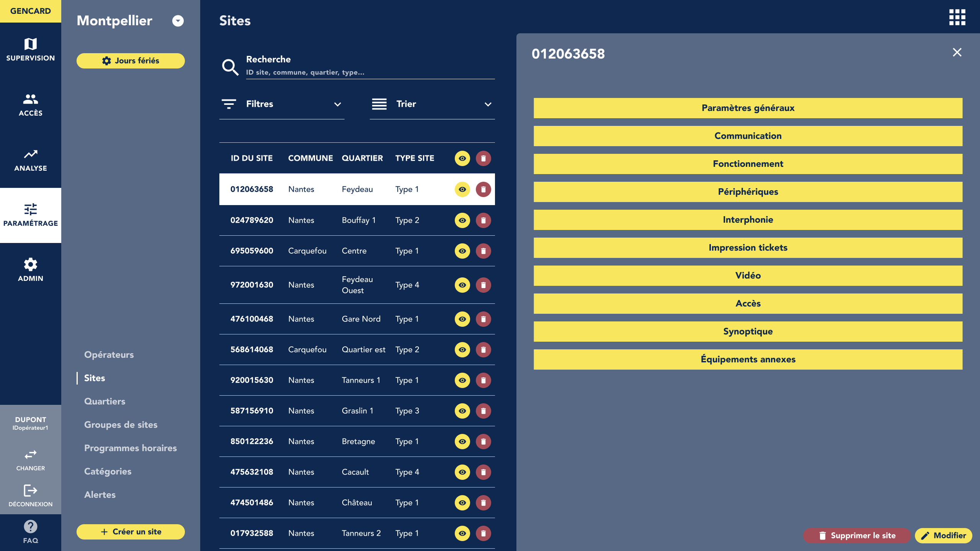Click the SUPERVISION navigation icon
The width and height of the screenshot is (980, 551).
30,49
